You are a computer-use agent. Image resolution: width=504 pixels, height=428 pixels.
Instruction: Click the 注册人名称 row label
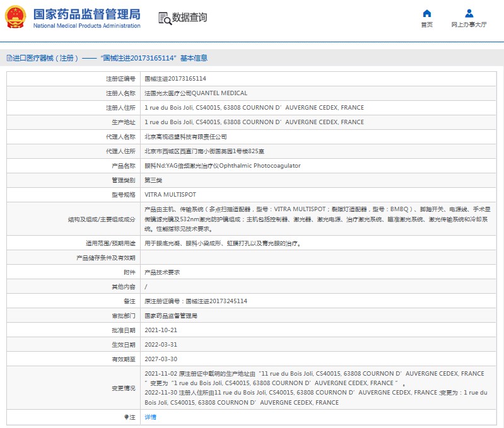click(120, 93)
